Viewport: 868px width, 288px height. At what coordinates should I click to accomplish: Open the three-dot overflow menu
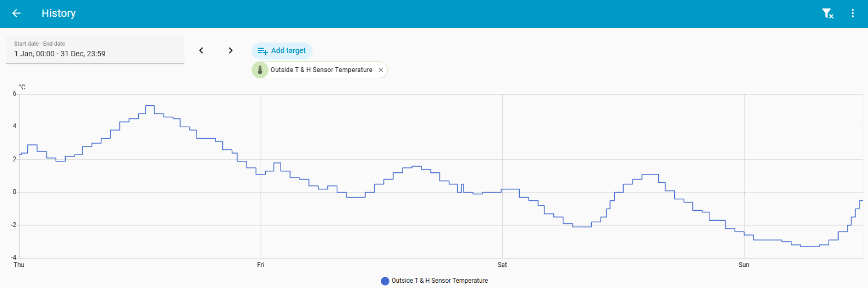(853, 13)
